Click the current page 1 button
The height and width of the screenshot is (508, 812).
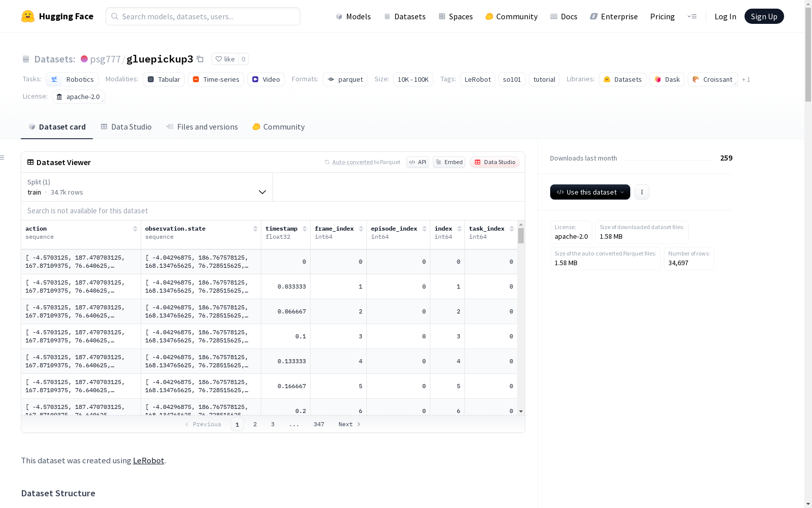coord(237,424)
